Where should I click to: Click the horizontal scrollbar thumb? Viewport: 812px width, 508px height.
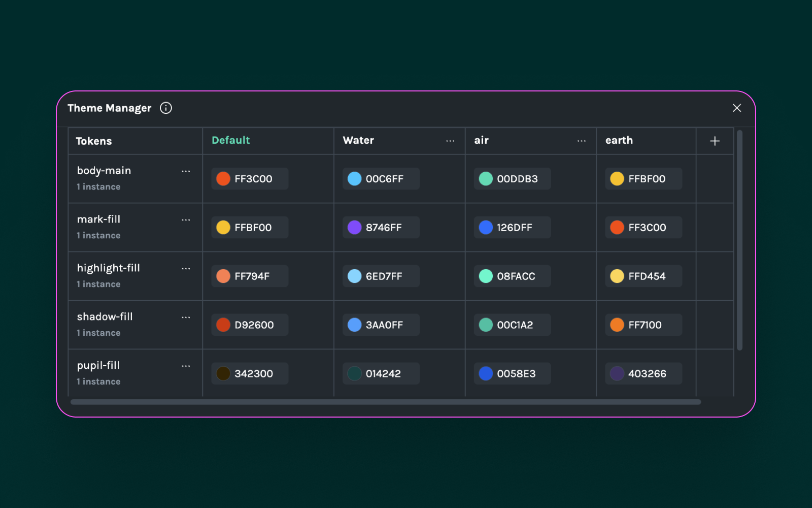pos(386,402)
